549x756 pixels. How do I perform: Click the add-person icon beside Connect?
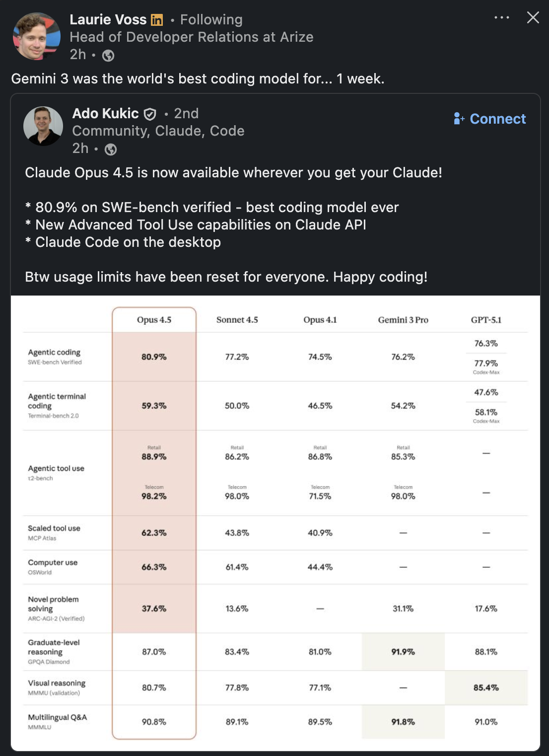tap(458, 119)
